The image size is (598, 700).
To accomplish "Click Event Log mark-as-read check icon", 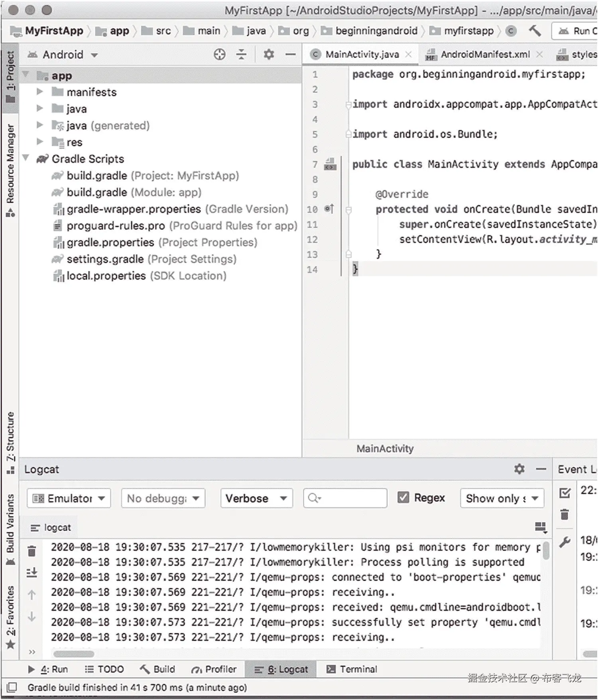I will click(565, 493).
